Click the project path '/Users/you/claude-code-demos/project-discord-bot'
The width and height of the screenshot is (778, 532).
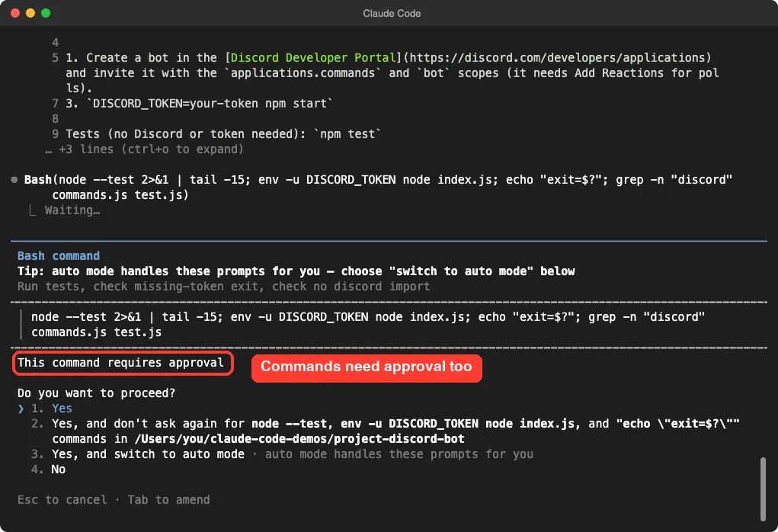coord(299,439)
